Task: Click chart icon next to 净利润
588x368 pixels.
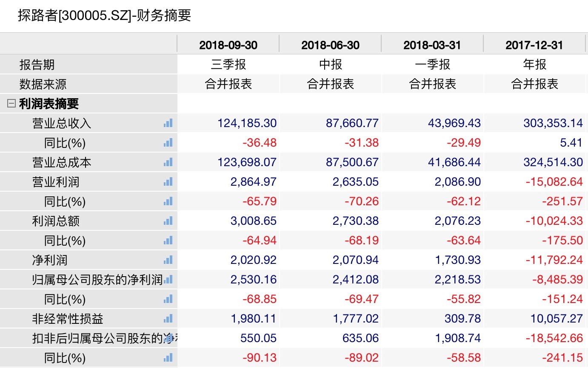Action: 168,260
